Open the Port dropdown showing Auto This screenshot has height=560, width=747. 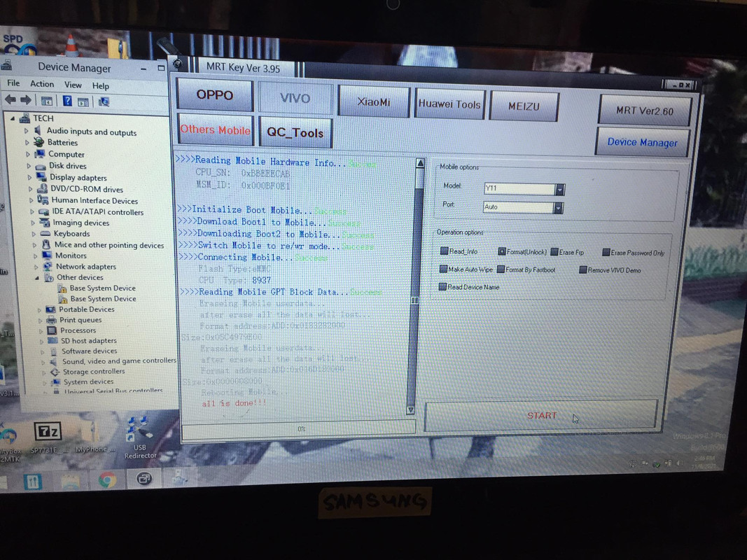point(558,208)
